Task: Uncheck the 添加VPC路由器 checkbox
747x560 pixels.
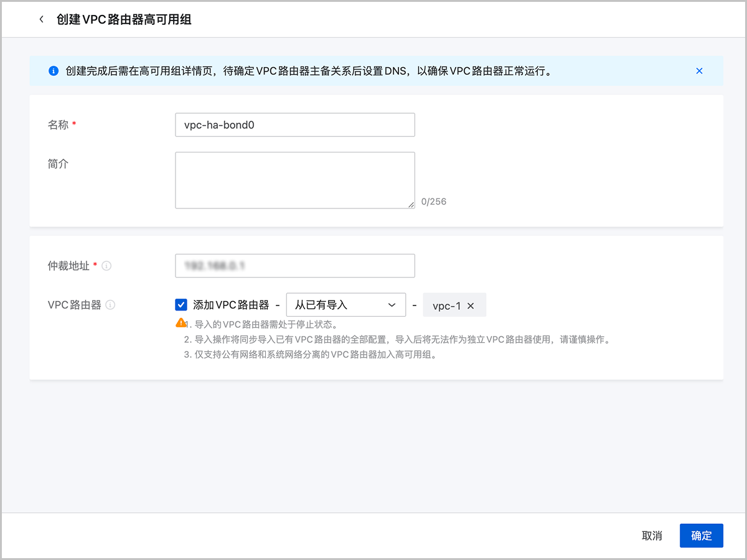Action: point(181,305)
